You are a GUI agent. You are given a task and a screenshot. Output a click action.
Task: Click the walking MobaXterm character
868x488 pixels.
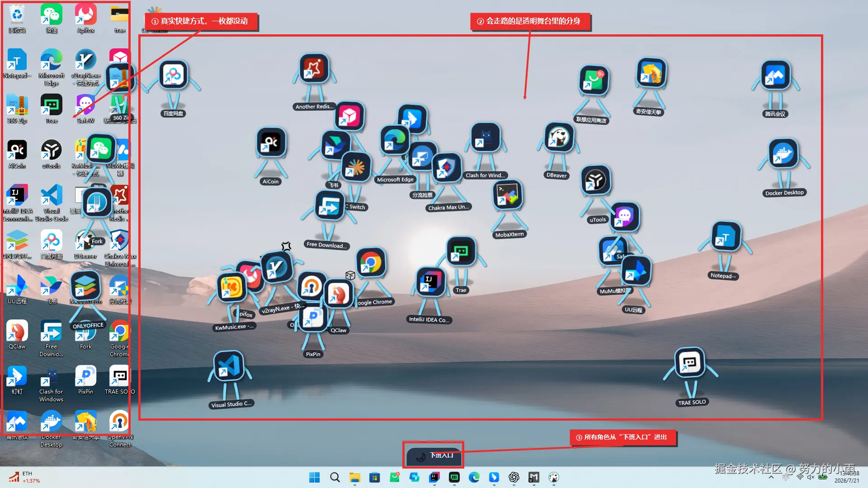click(508, 195)
